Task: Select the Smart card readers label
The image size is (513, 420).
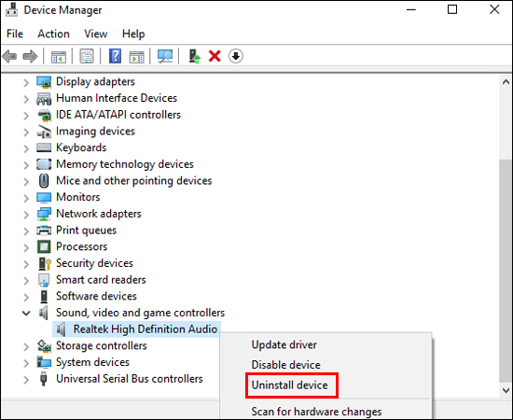Action: point(101,280)
